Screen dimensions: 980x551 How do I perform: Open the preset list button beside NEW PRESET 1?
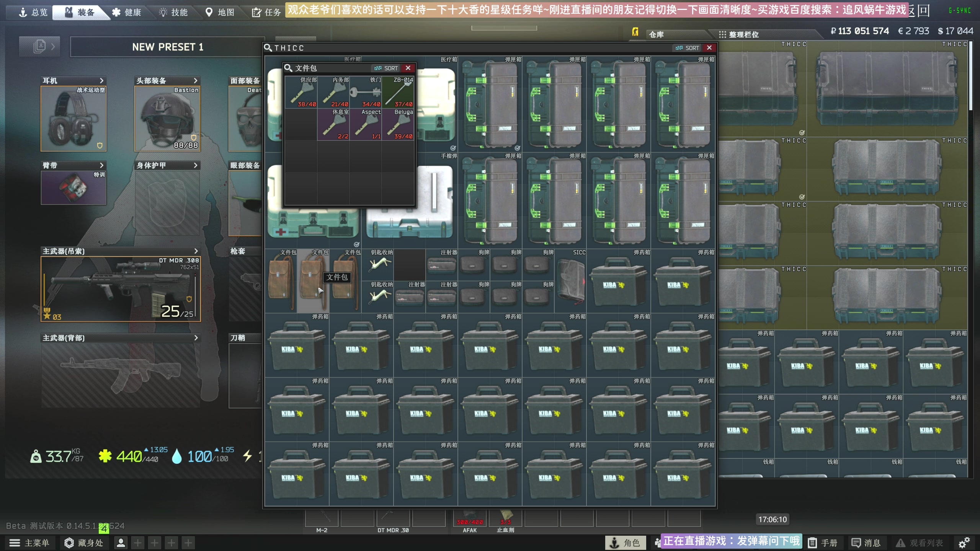[x=39, y=47]
